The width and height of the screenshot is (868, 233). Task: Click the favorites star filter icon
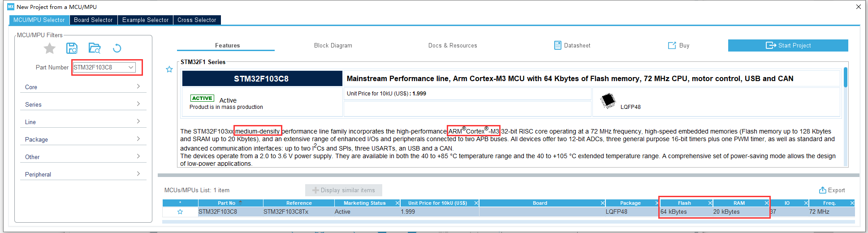click(50, 48)
